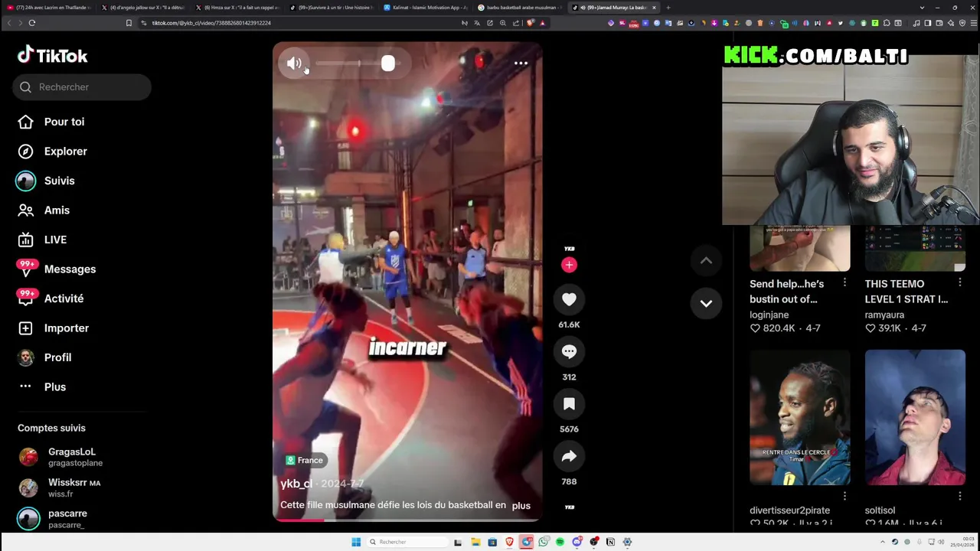Go to the previous video arrow
This screenshot has width=980, height=551.
point(706,261)
